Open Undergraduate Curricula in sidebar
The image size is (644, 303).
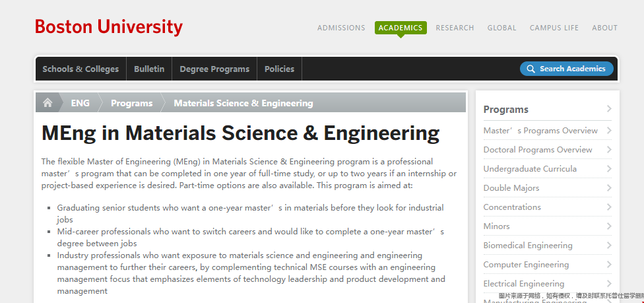click(530, 168)
